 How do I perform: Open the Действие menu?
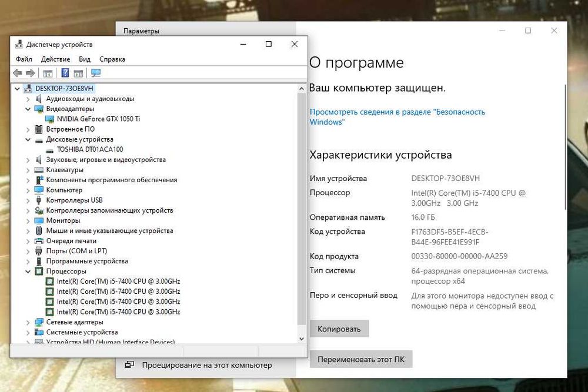pos(55,59)
